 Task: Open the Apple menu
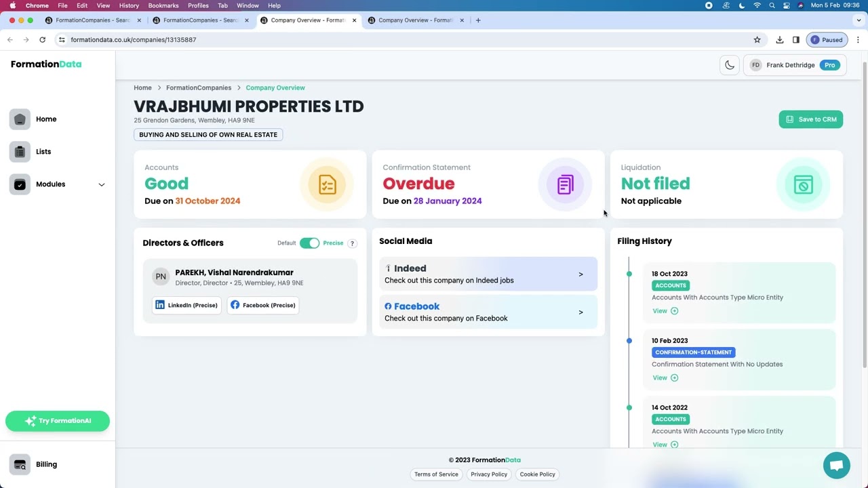12,5
